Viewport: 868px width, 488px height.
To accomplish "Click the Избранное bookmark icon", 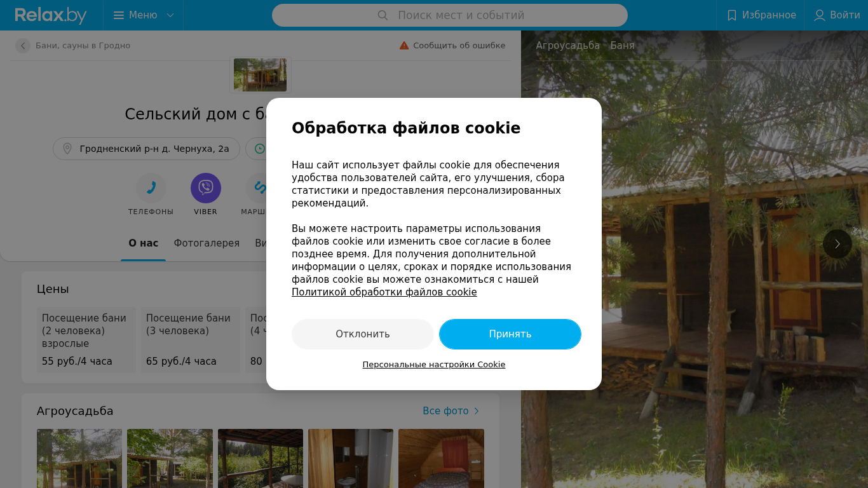I will point(732,15).
